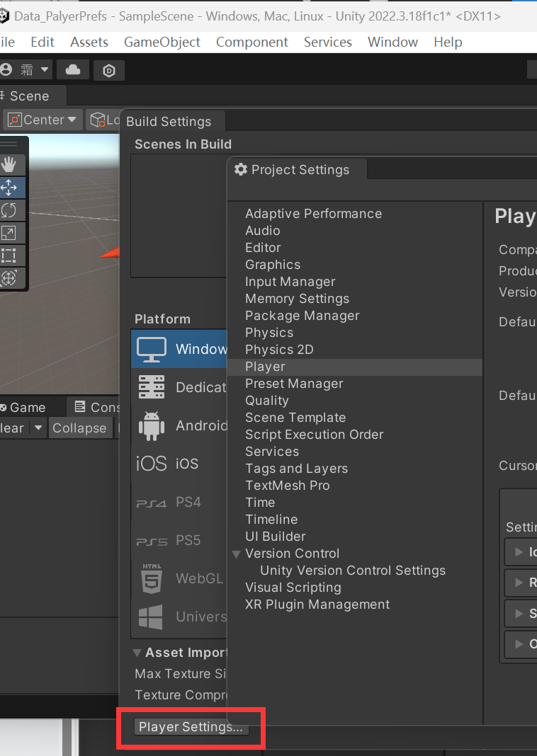
Task: Open XR Plugin Management settings
Action: (x=317, y=605)
